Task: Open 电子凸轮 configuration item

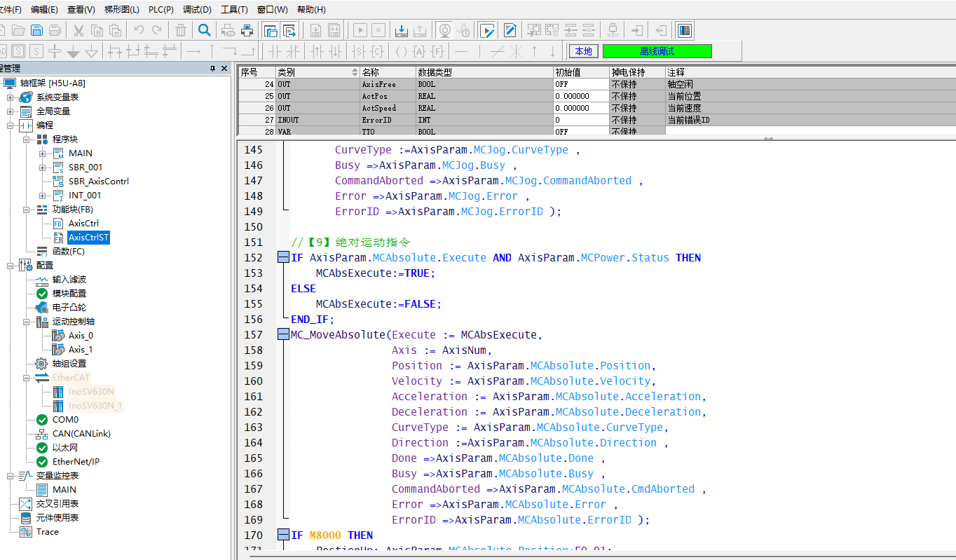Action: click(69, 308)
